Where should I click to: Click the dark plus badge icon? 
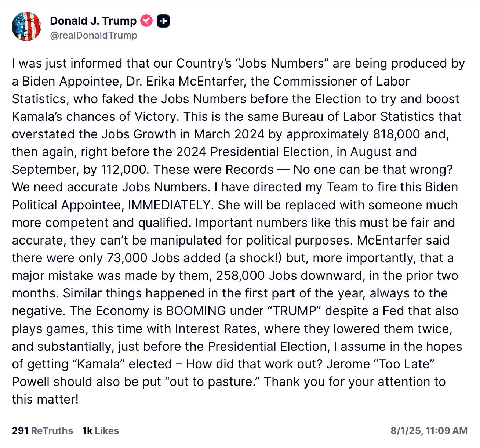pos(163,21)
